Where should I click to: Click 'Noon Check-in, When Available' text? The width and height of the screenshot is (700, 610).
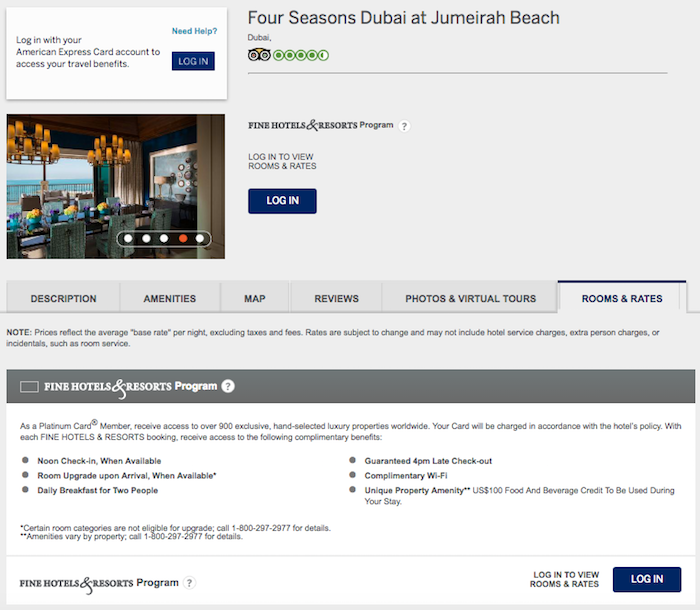pos(99,461)
